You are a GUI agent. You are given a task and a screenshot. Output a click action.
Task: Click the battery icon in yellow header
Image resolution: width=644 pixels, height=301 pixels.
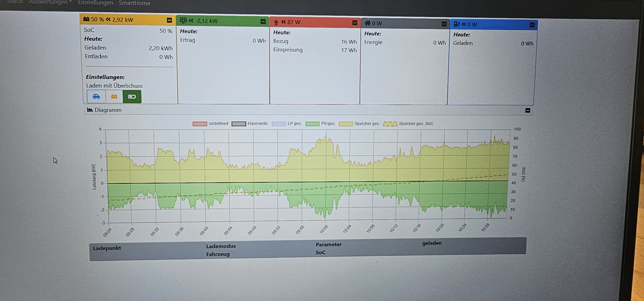86,19
